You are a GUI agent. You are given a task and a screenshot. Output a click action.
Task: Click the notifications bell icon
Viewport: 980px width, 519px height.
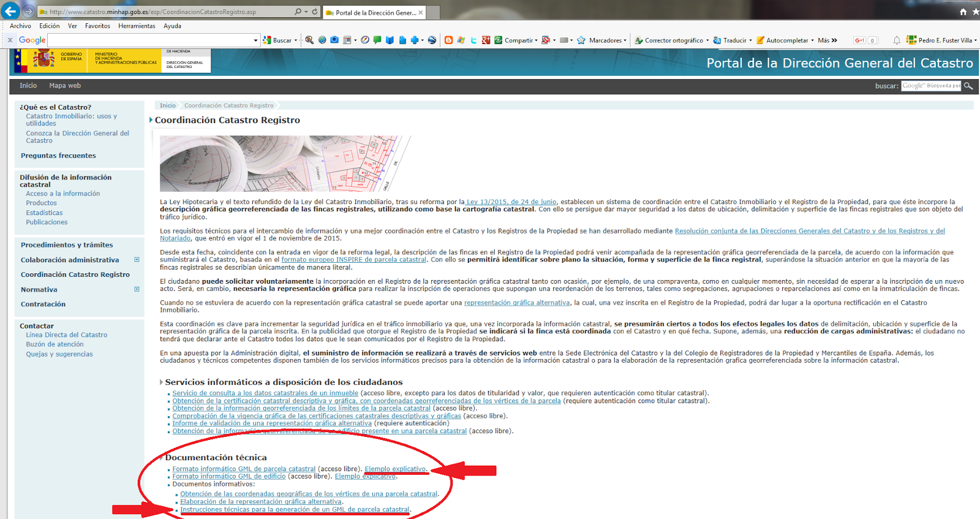(x=897, y=40)
